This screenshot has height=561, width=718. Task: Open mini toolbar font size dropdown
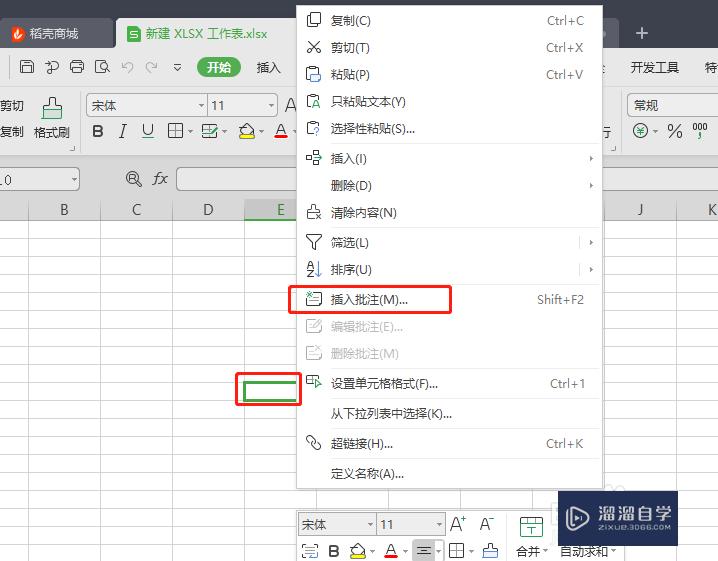[x=439, y=524]
